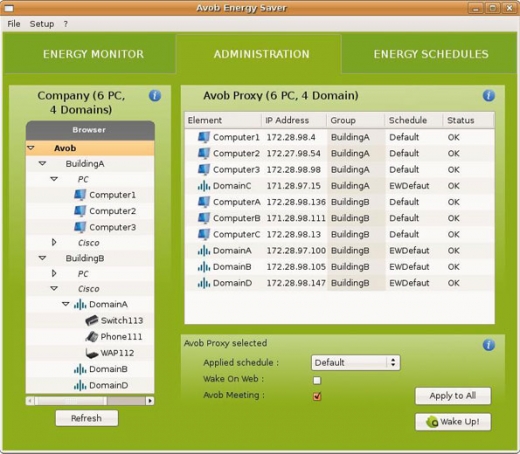Click the Wake Up! button
Screen dimensions: 520x454
coord(453,422)
